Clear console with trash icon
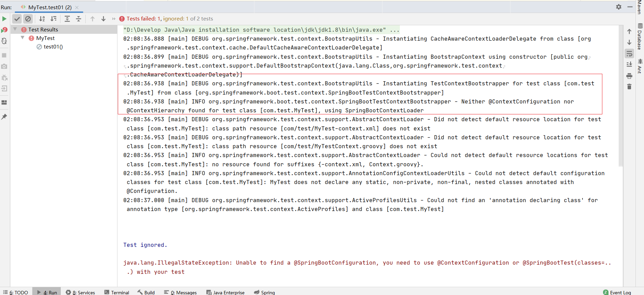644x295 pixels. [x=629, y=87]
